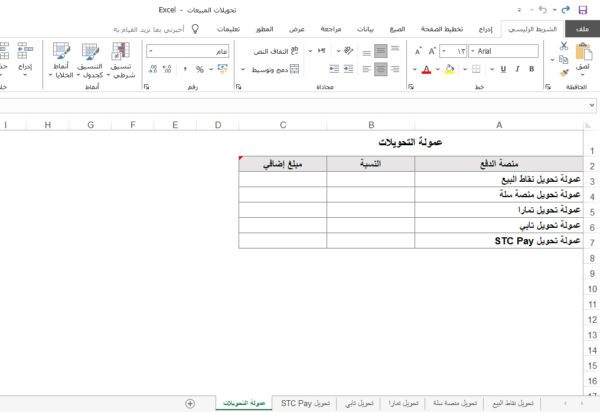Open the 'تحويل تابي' sheet tab
Image resolution: width=600 pixels, height=412 pixels.
pyautogui.click(x=359, y=403)
